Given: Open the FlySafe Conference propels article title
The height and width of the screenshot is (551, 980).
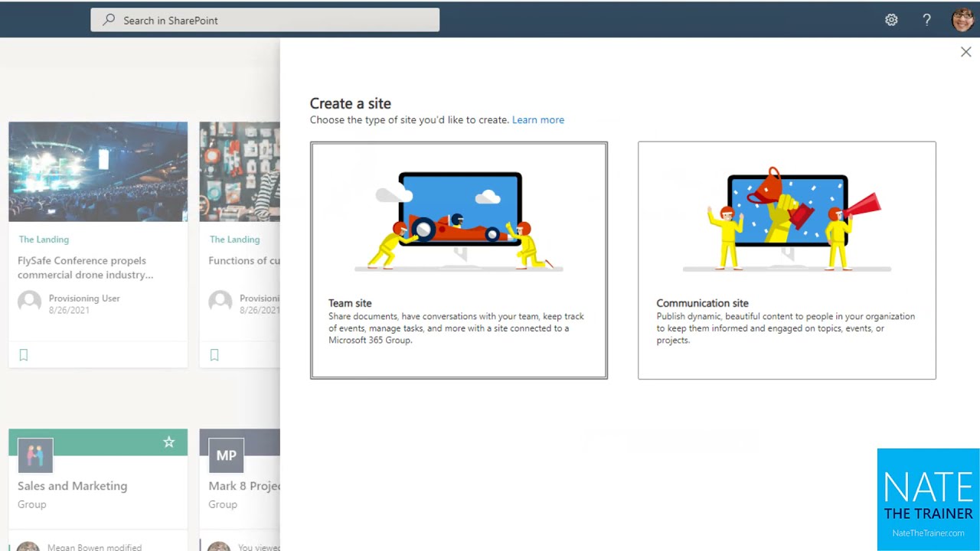Looking at the screenshot, I should pyautogui.click(x=85, y=267).
